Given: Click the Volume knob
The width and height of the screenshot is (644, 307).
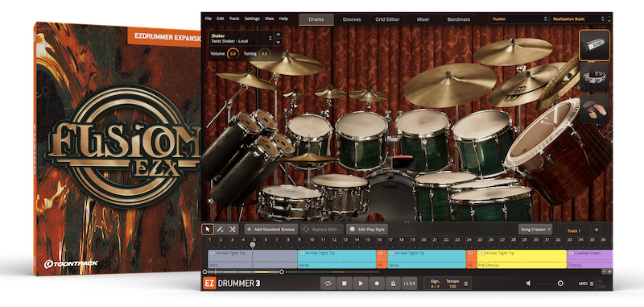Looking at the screenshot, I should tap(233, 54).
